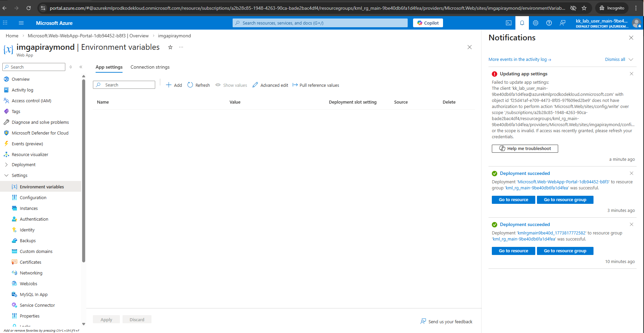644x333 pixels.
Task: Open More events in the activity log
Action: pyautogui.click(x=520, y=60)
